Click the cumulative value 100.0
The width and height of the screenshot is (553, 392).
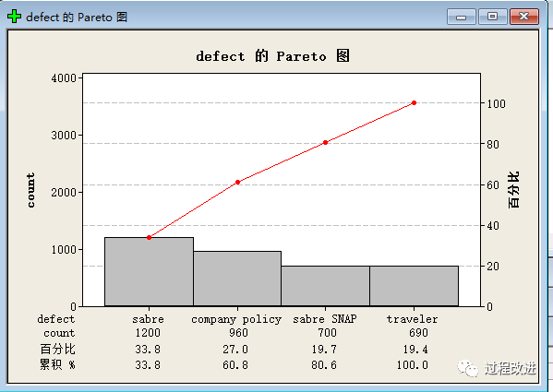pos(413,365)
